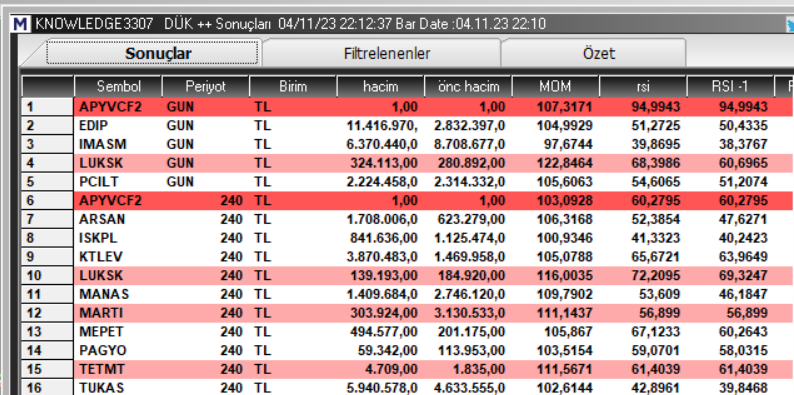The width and height of the screenshot is (794, 395).
Task: Click symbol ISKPL
Action: [x=98, y=238]
